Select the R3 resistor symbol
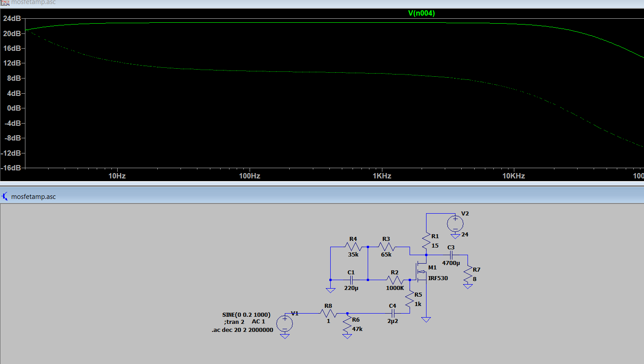This screenshot has height=364, width=644. coord(386,247)
